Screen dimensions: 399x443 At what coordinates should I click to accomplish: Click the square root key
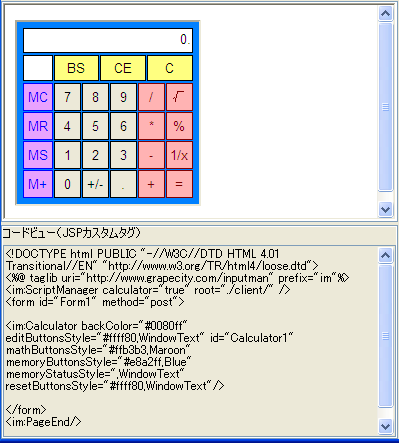(179, 97)
